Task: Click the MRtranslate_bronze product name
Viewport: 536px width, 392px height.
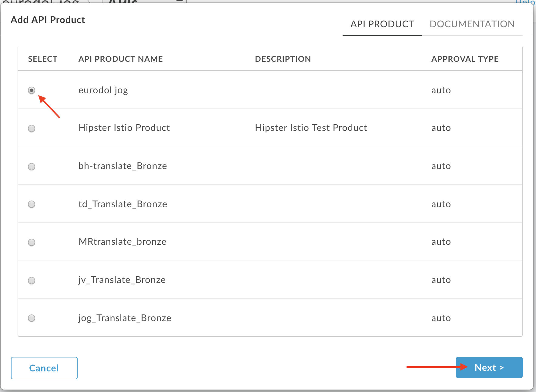Action: (x=122, y=242)
